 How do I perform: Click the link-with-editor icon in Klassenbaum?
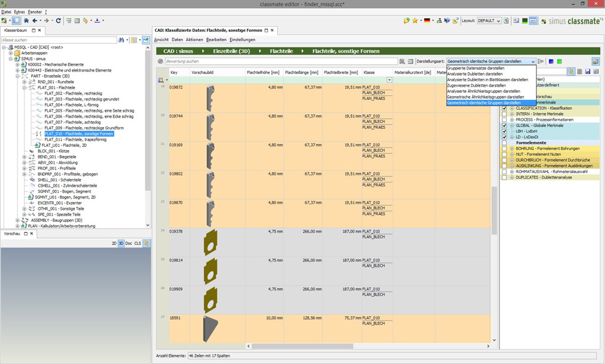click(x=147, y=40)
